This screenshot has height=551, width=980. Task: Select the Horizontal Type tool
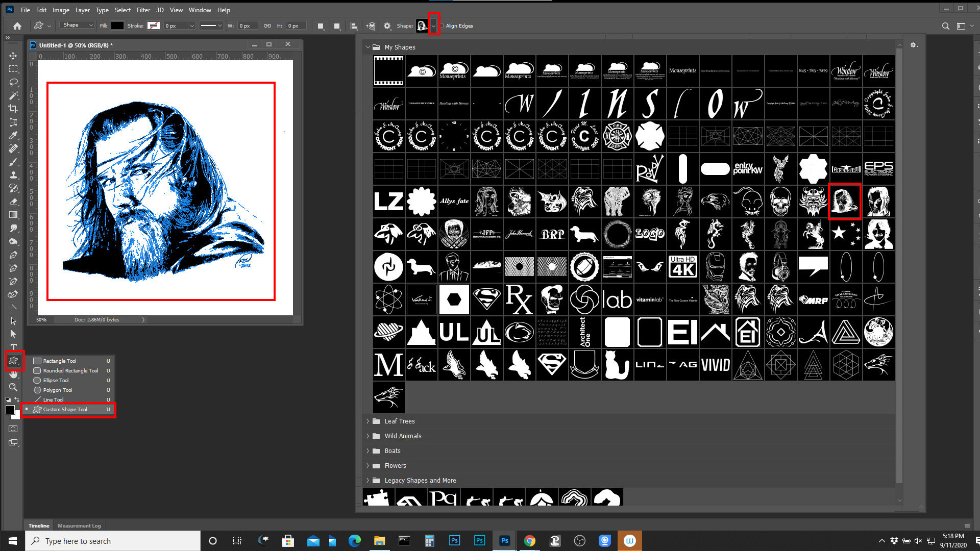tap(13, 347)
